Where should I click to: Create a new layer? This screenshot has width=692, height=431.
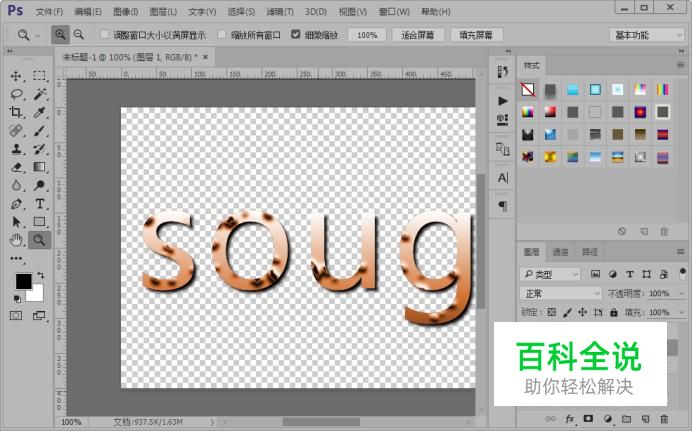coord(645,419)
